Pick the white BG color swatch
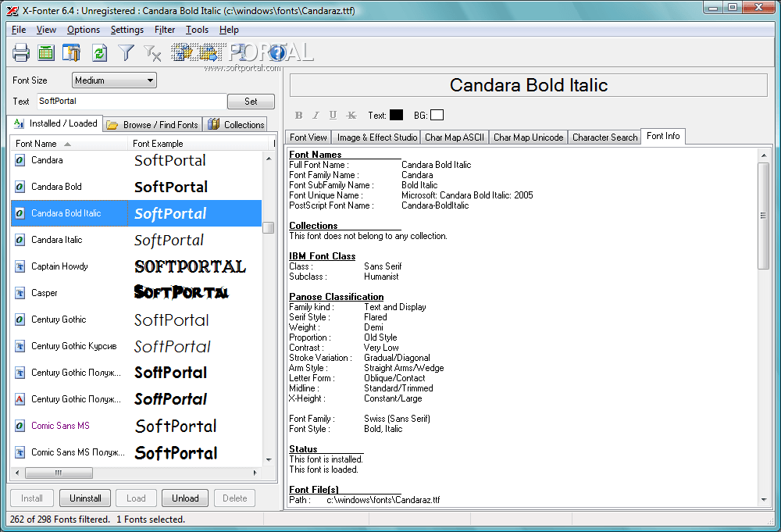The height and width of the screenshot is (532, 781). click(437, 115)
